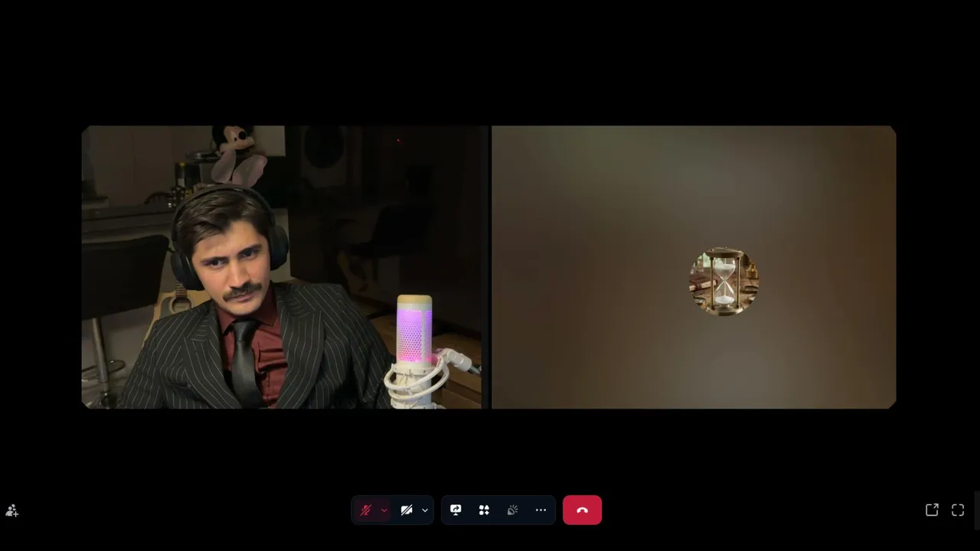
Task: Share your screen
Action: [456, 510]
